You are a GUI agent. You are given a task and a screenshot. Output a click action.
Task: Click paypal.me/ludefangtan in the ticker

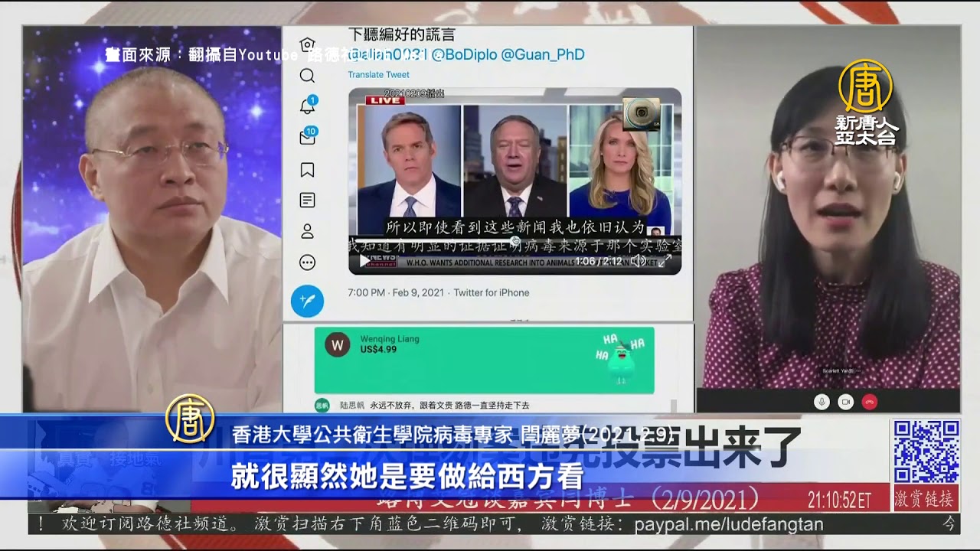(729, 524)
